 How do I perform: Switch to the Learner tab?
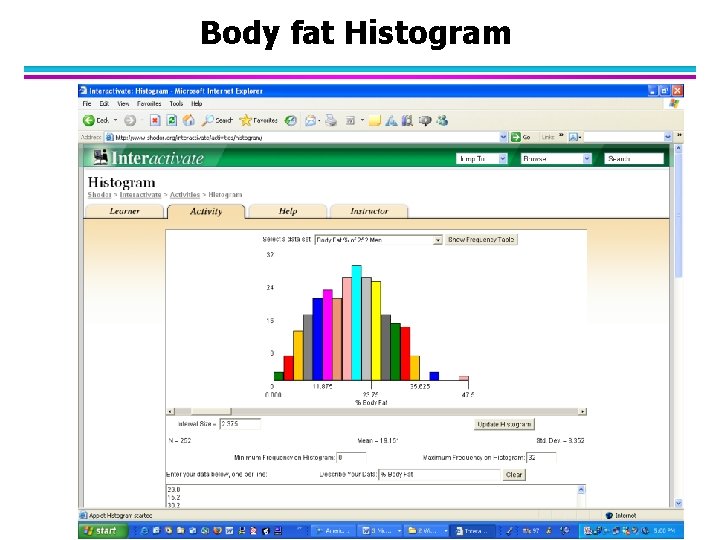click(x=124, y=211)
